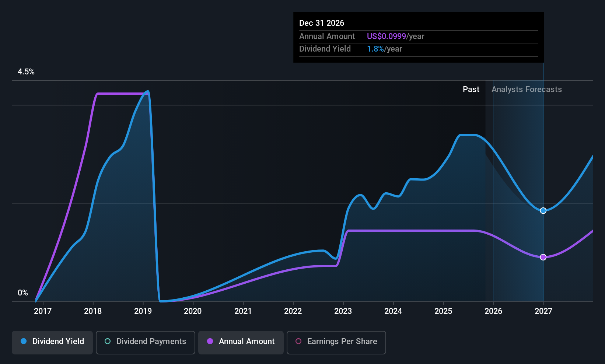Click the blue Dividend Yield legend dot
This screenshot has width=605, height=364.
click(24, 341)
